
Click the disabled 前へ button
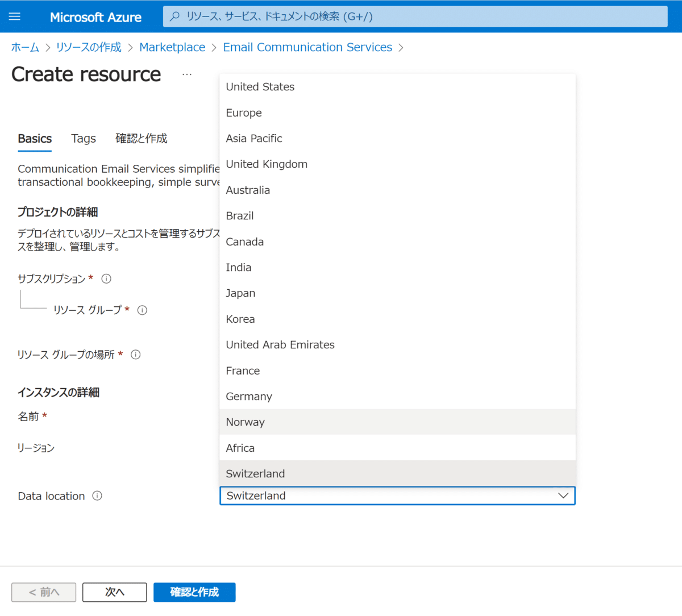(x=44, y=592)
